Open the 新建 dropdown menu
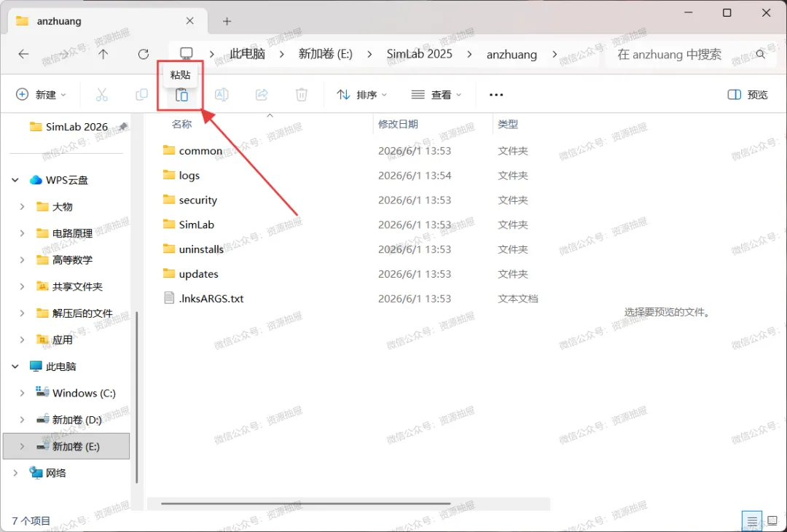 (x=41, y=94)
